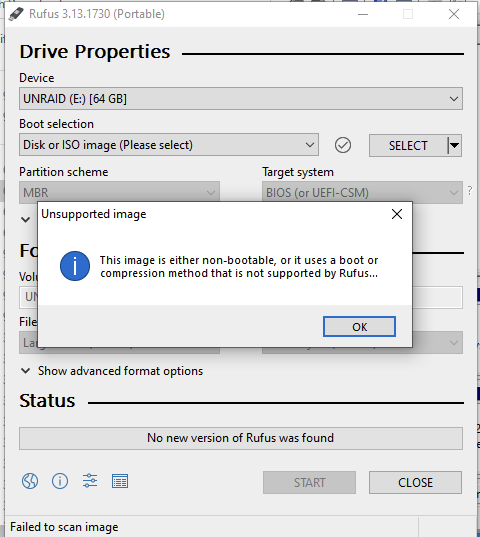
Task: Show the log window icon
Action: pyautogui.click(x=120, y=481)
